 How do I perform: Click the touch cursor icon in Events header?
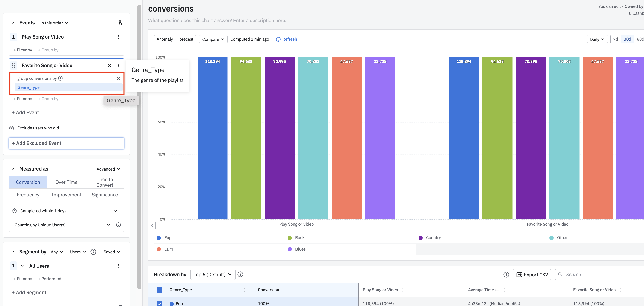pyautogui.click(x=120, y=23)
